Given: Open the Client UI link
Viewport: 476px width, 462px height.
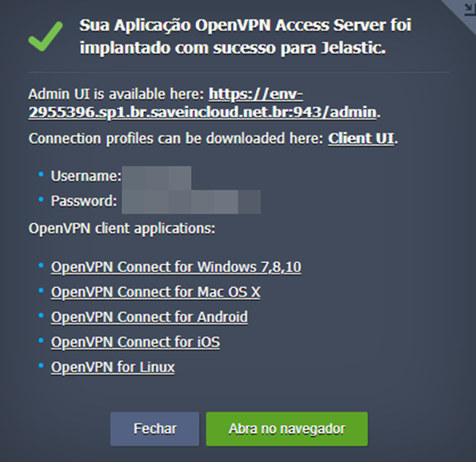Looking at the screenshot, I should 361,138.
